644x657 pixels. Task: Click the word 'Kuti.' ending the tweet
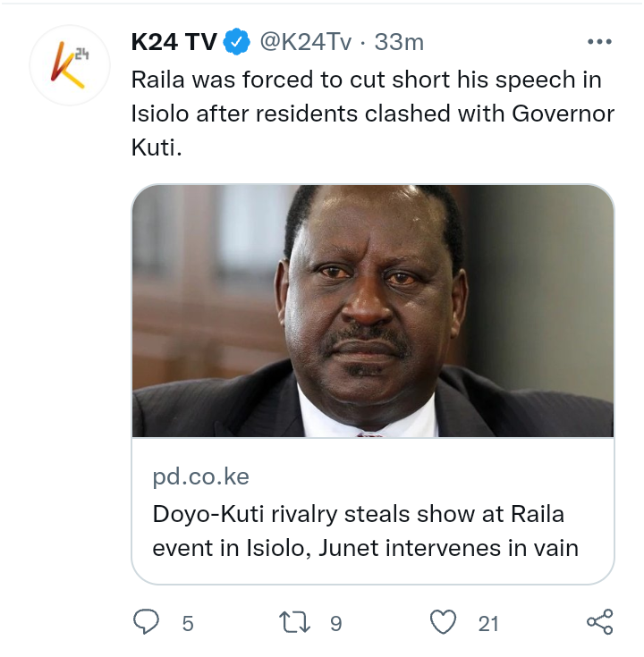(157, 147)
